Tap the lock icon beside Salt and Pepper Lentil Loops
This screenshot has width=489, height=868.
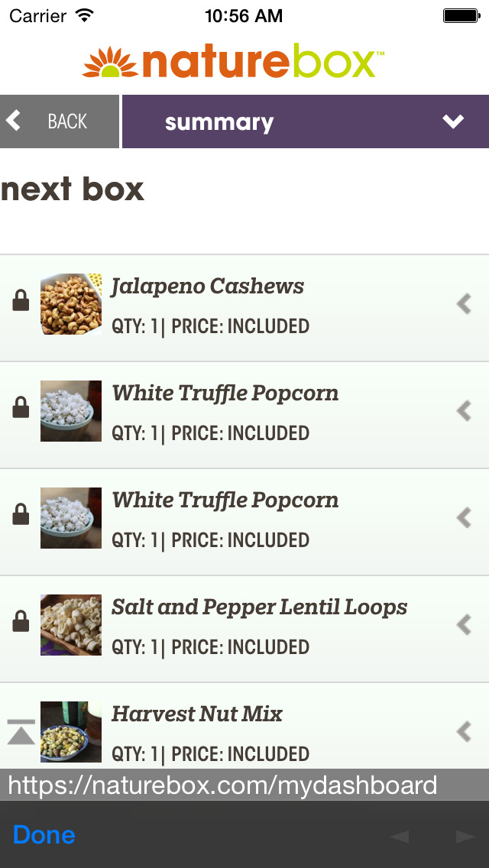click(21, 622)
